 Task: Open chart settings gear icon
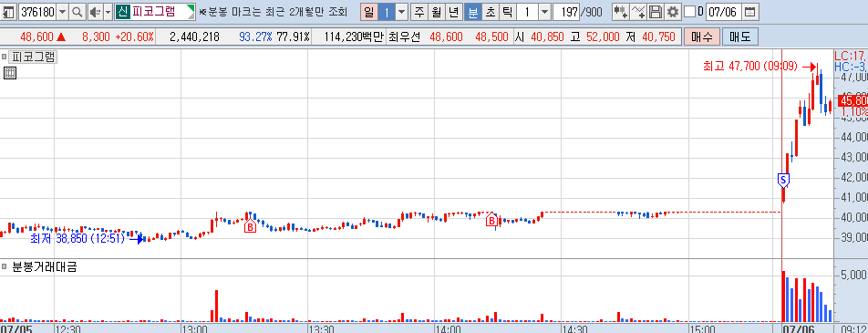(672, 12)
